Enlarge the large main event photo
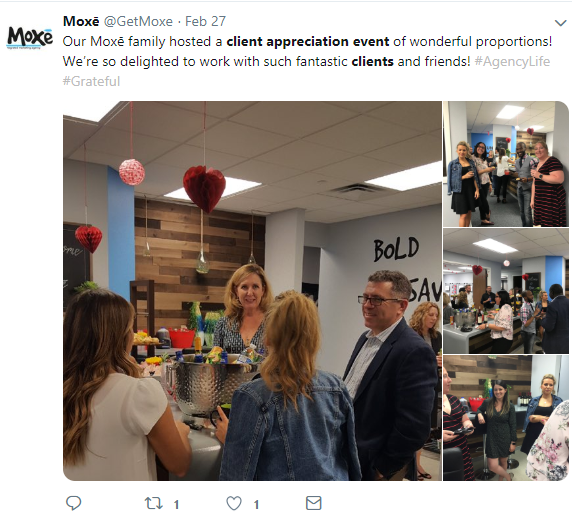This screenshot has height=520, width=572. [x=252, y=291]
